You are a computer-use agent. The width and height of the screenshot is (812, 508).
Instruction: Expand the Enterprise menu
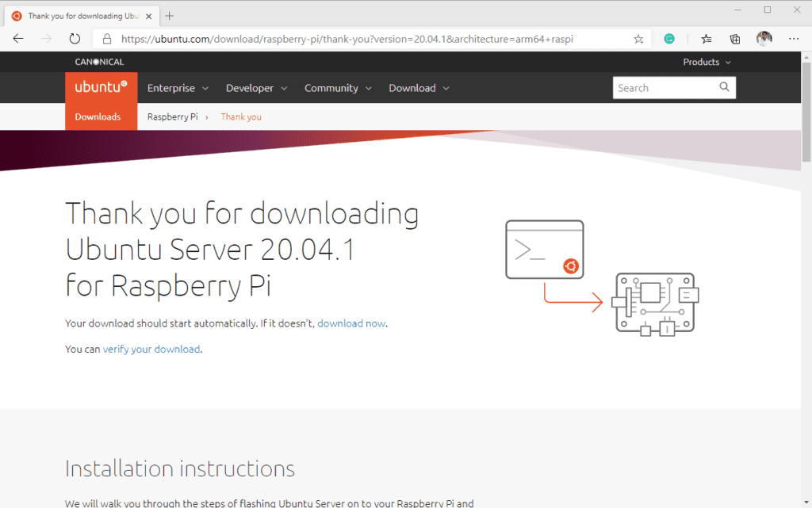coord(178,88)
